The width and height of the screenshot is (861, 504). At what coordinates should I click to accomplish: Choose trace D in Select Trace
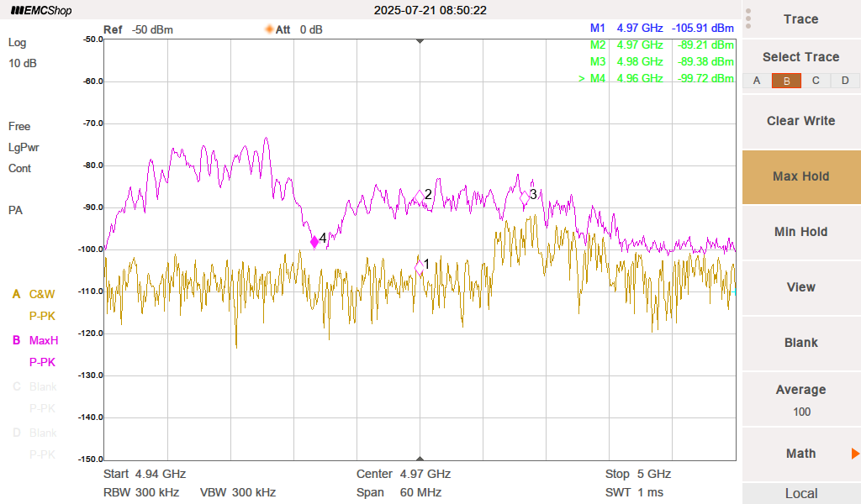[845, 81]
